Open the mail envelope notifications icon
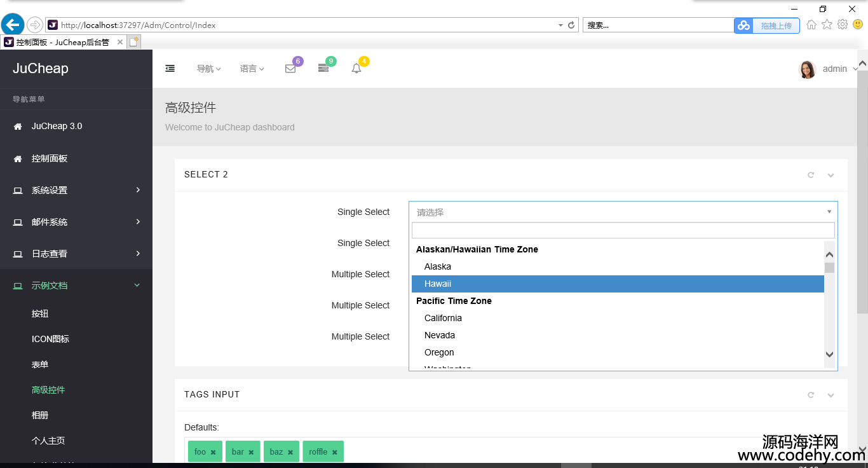 290,69
